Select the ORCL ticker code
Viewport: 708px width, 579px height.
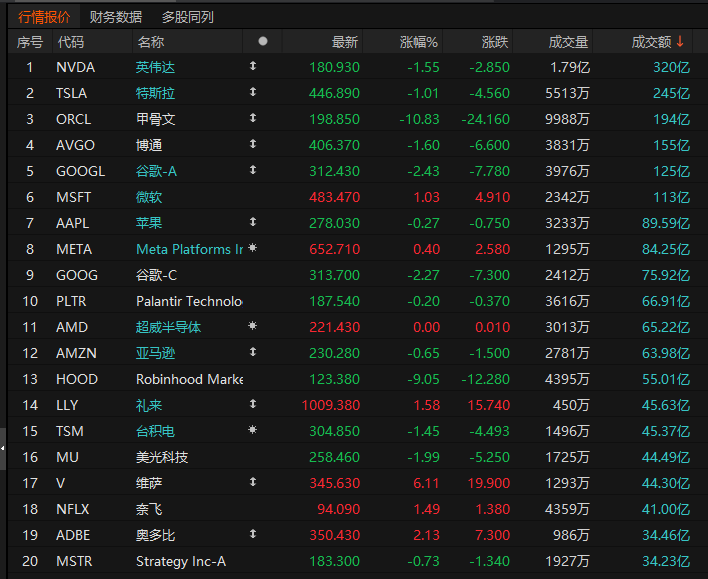coord(74,119)
